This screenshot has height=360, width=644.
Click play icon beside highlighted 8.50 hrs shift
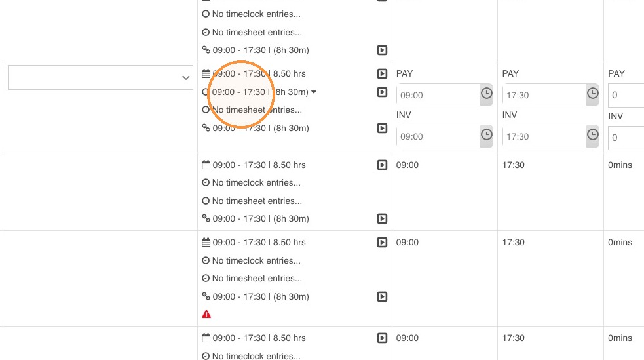[x=382, y=74]
